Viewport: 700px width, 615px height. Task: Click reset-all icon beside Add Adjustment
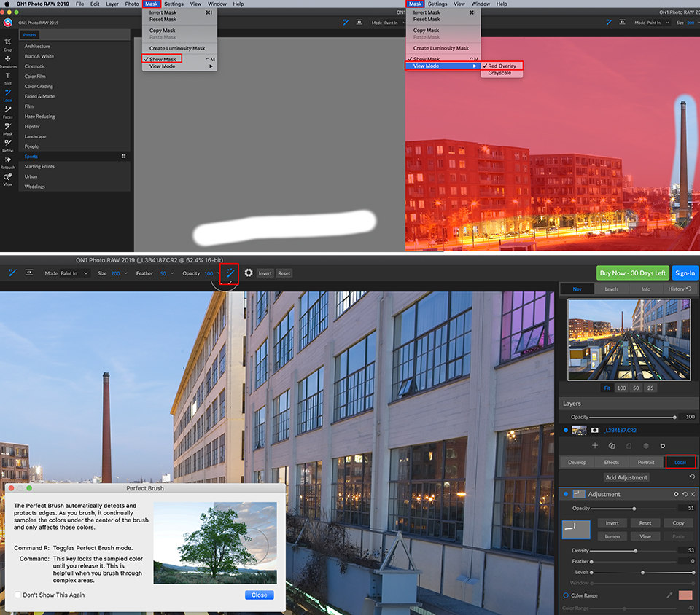[x=692, y=477]
